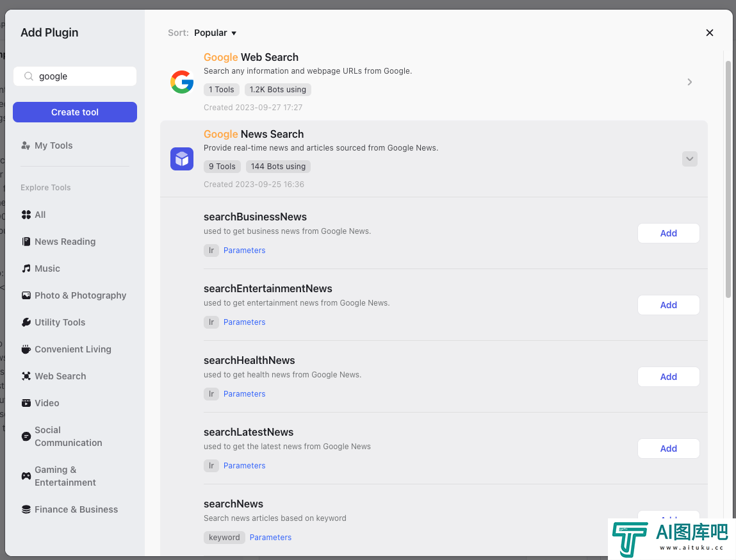Select the All tools category
This screenshot has height=560, width=736.
pyautogui.click(x=40, y=215)
